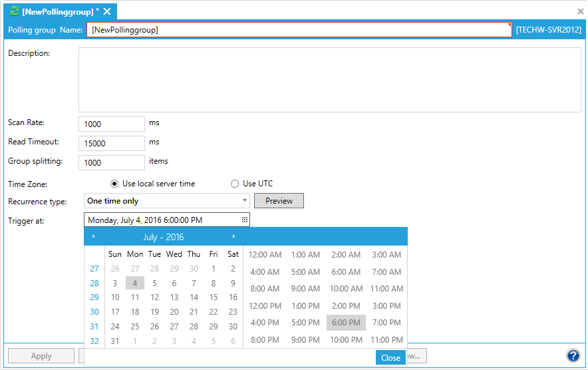Close the NewPollinggroup tab
The width and height of the screenshot is (588, 370).
pyautogui.click(x=107, y=12)
